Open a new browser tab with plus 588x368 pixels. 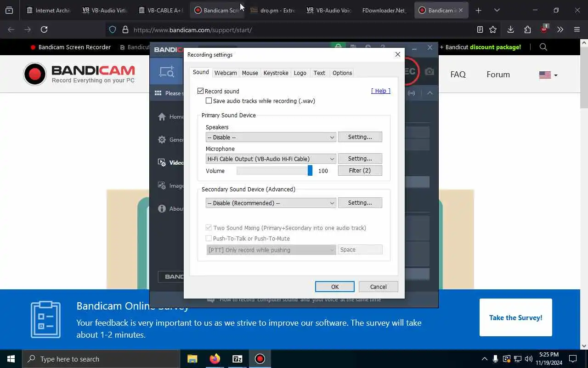point(478,10)
